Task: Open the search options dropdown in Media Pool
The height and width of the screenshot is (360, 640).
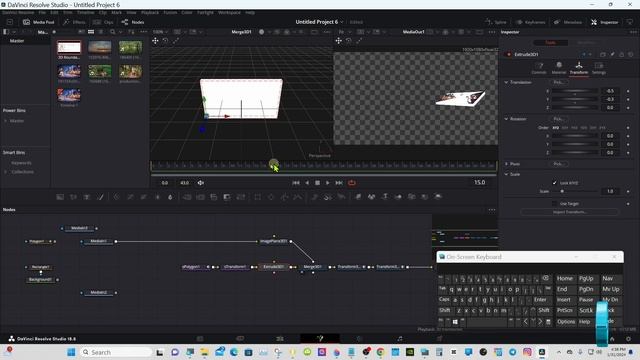Action: (120, 32)
